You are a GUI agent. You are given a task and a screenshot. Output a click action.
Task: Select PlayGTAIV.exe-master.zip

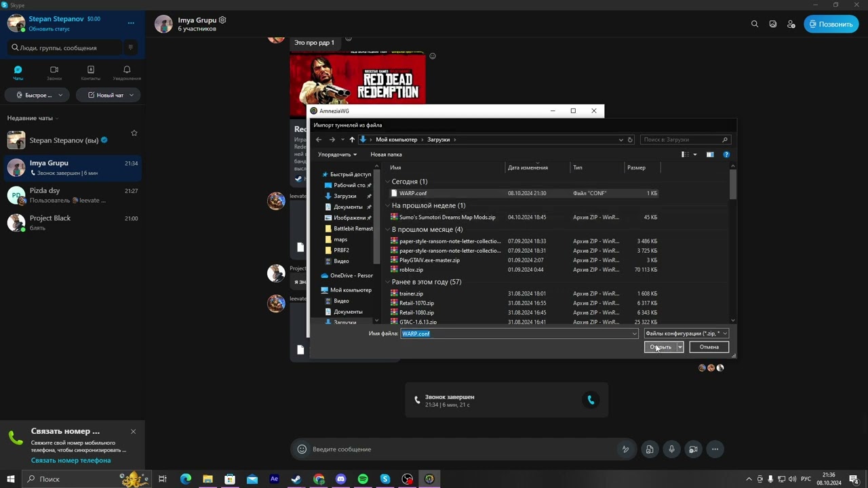pos(524,260)
